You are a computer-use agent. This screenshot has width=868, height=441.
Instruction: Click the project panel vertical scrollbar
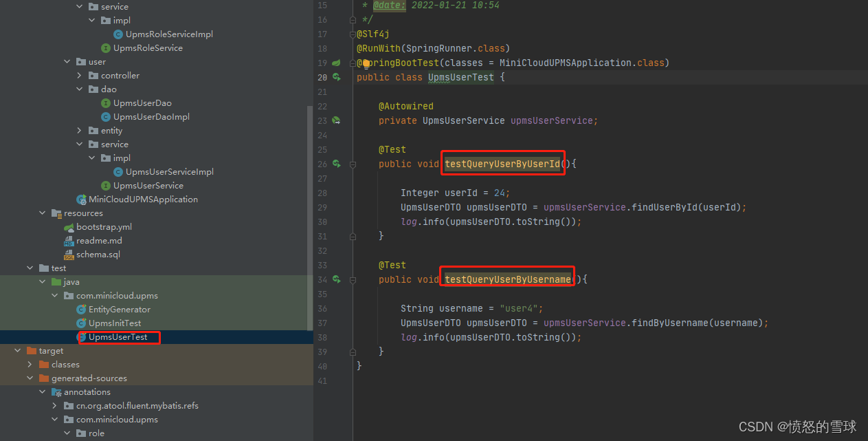(310, 206)
